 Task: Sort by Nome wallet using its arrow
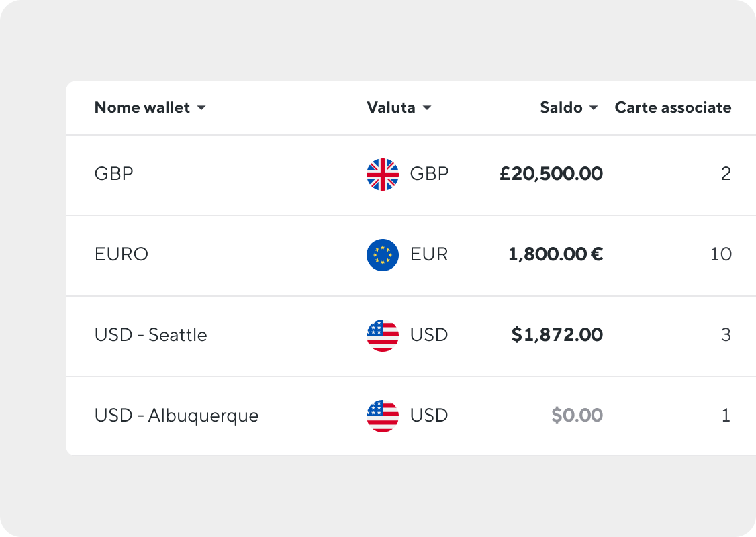pyautogui.click(x=201, y=108)
